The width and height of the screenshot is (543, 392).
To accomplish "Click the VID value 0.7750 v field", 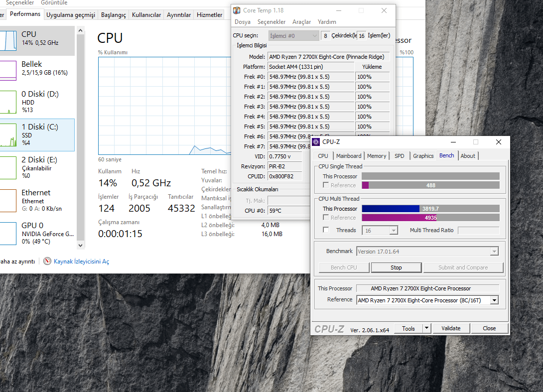I will coord(284,156).
